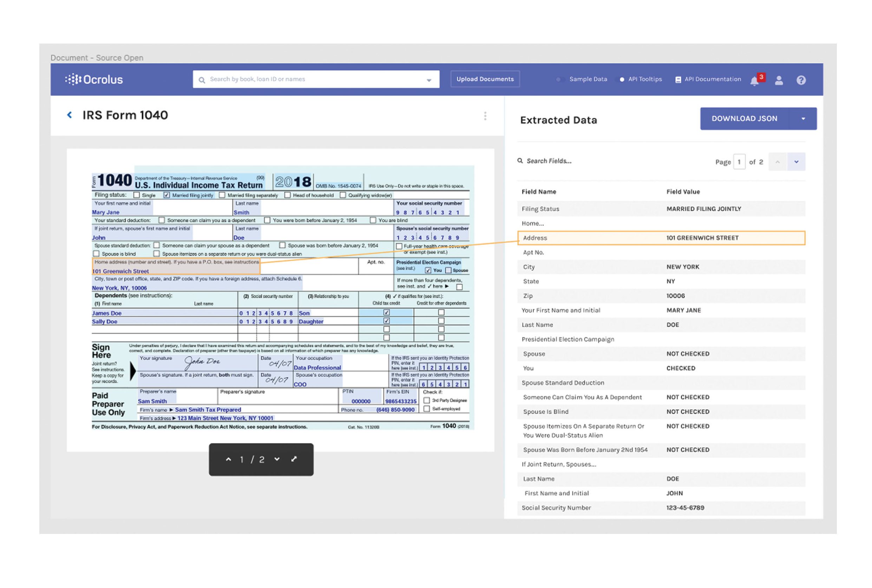Click the Ocrolus logo
This screenshot has width=872, height=588.
point(94,79)
